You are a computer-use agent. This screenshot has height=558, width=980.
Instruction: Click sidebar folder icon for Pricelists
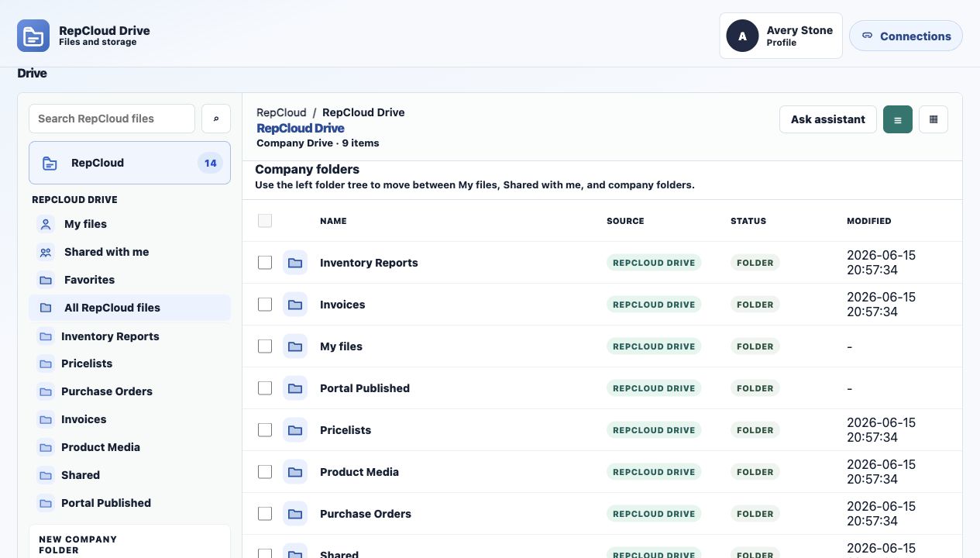(x=46, y=363)
